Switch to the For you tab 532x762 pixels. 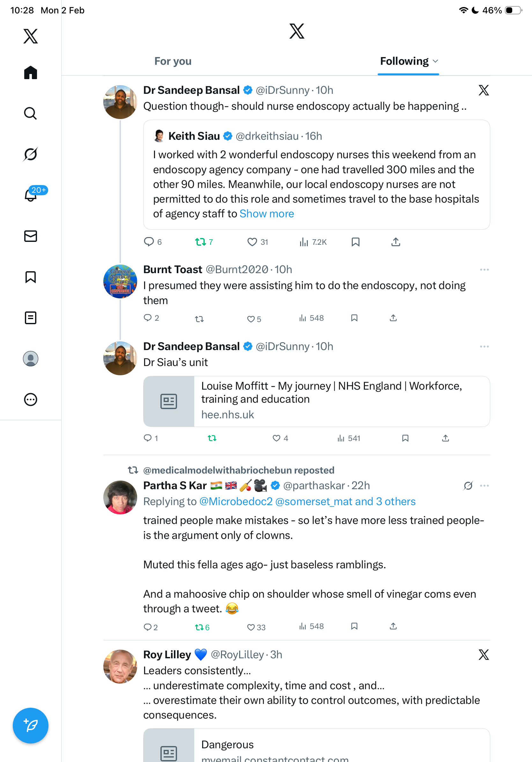pyautogui.click(x=173, y=61)
